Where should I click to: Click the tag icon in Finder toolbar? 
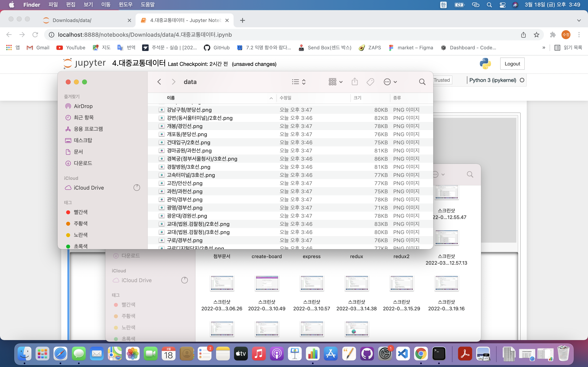pos(370,82)
